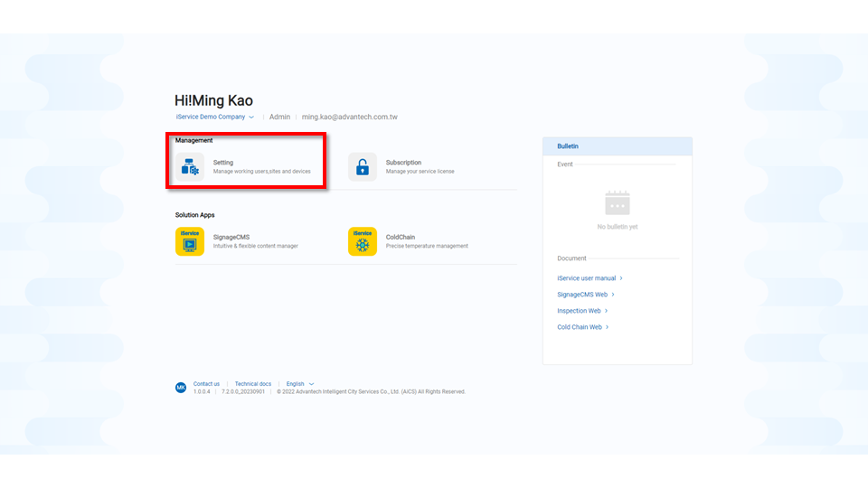Open the SignageCMS Web document link
Screen dimensions: 868x488
pyautogui.click(x=585, y=295)
